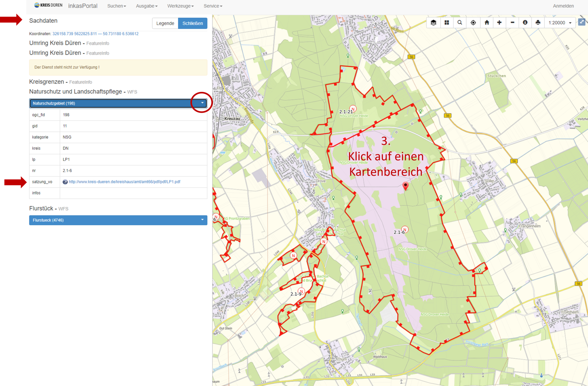Click the grid basemap switcher icon

click(447, 23)
